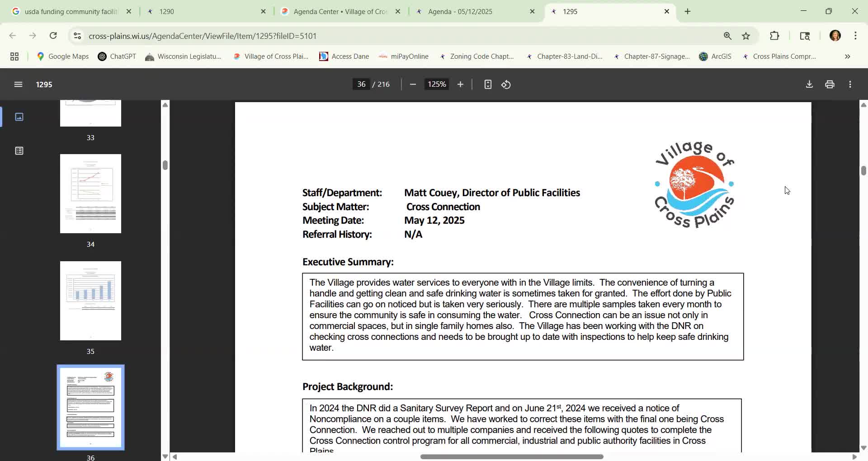Open the tab search and media panel icon
This screenshot has height=461, width=868.
(x=805, y=36)
